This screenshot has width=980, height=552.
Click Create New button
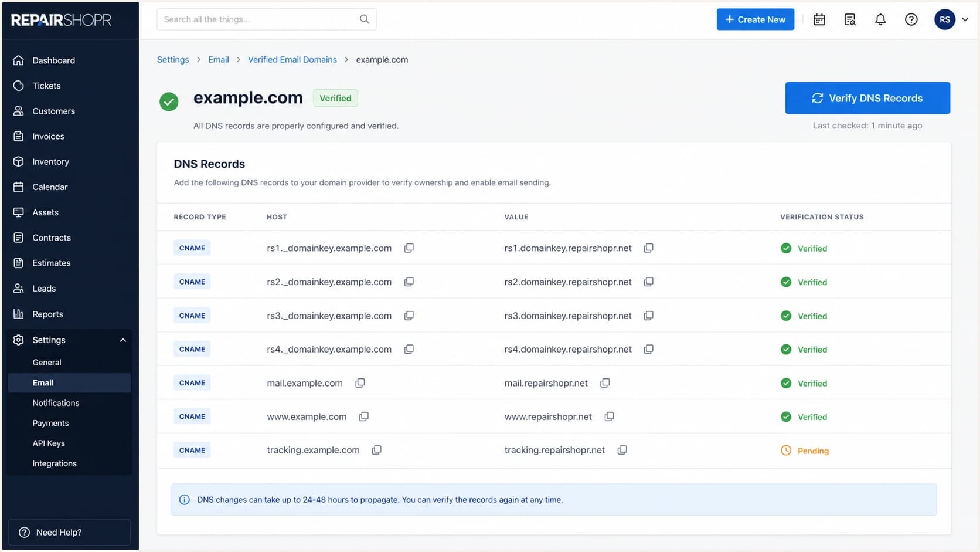tap(755, 19)
